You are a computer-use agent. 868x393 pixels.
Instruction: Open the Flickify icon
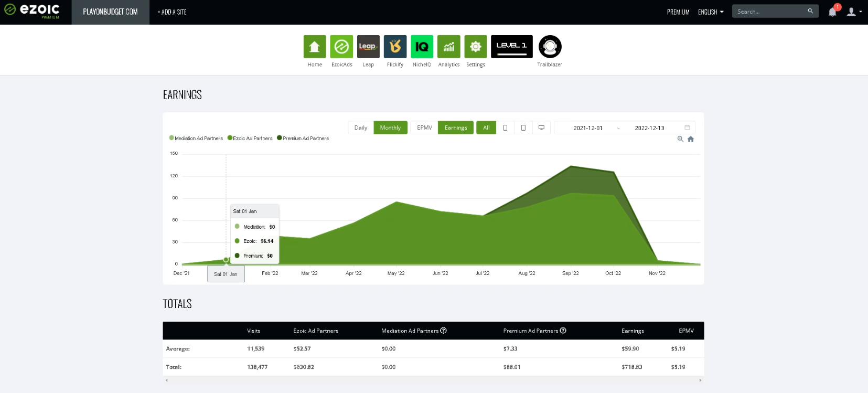[395, 47]
